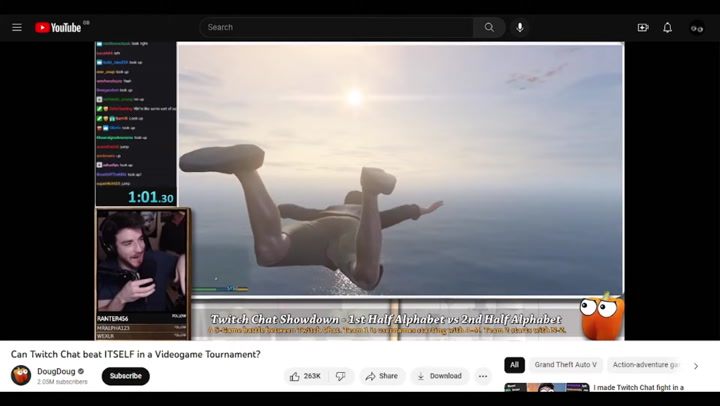Open the recommended video thumbnail

pos(546,387)
